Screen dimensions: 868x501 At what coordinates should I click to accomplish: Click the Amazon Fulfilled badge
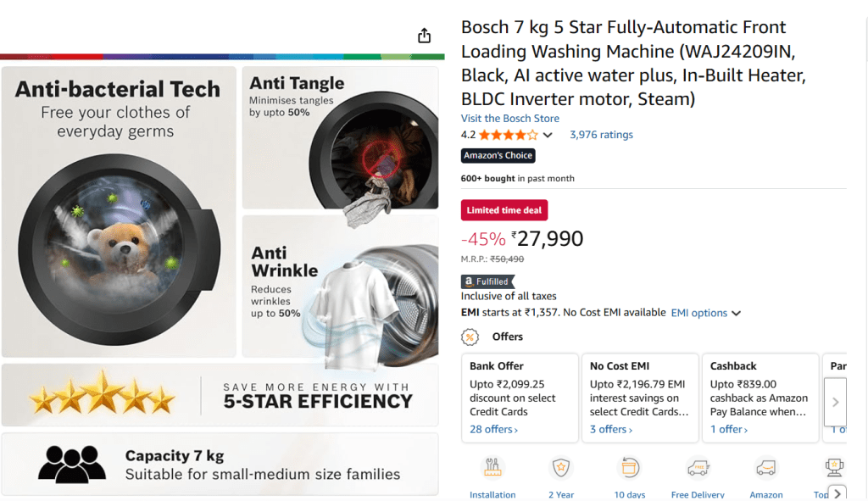click(487, 281)
